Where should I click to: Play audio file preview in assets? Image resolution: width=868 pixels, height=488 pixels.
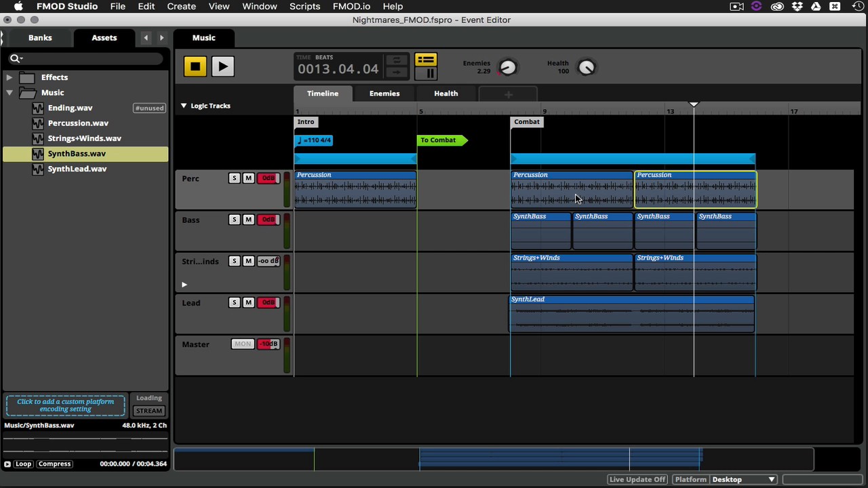[7, 464]
